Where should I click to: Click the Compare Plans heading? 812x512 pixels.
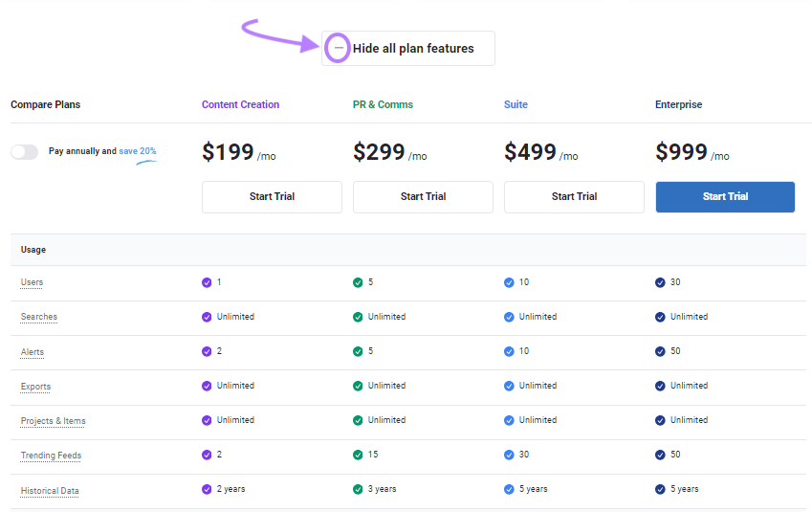pos(46,104)
